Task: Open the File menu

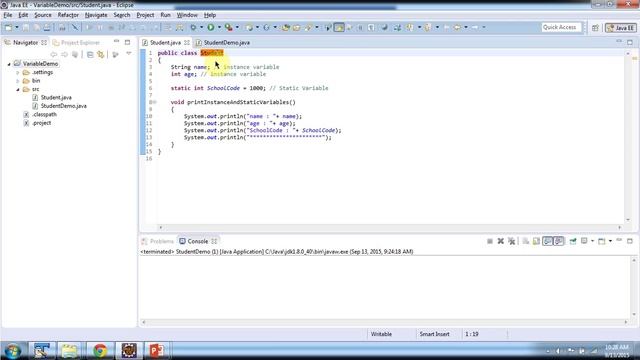Action: click(8, 15)
